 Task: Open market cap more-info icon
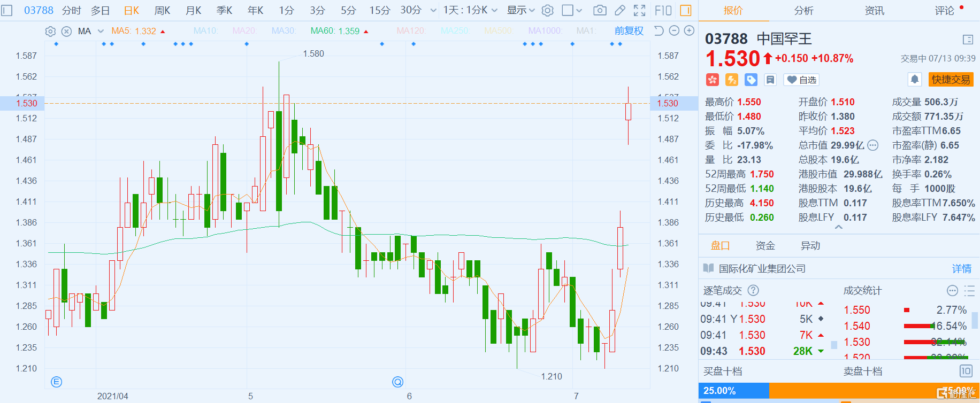click(x=872, y=145)
